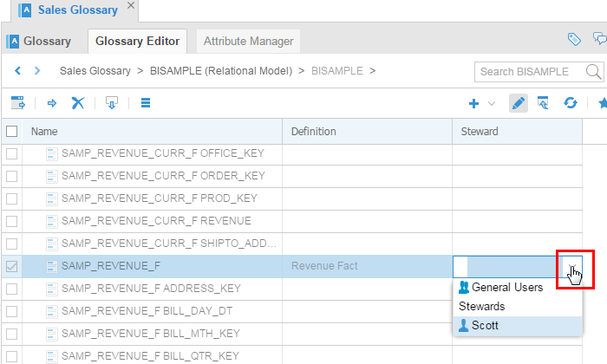The image size is (607, 364).
Task: Go to BISAMPLE (Relational Model) breadcrumb
Action: pyautogui.click(x=221, y=71)
